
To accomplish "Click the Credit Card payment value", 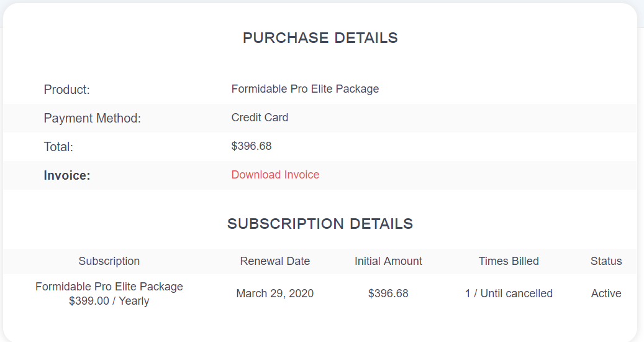I will tap(260, 118).
